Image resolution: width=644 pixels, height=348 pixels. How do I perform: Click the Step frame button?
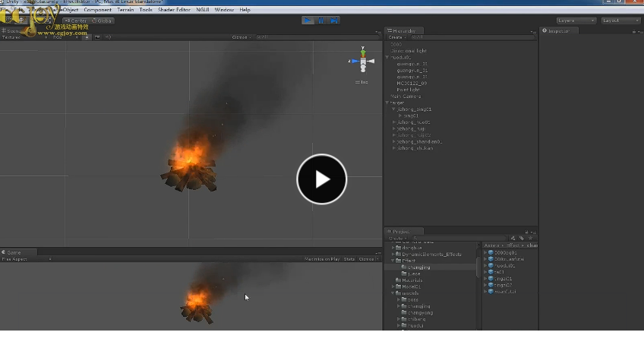tap(334, 20)
